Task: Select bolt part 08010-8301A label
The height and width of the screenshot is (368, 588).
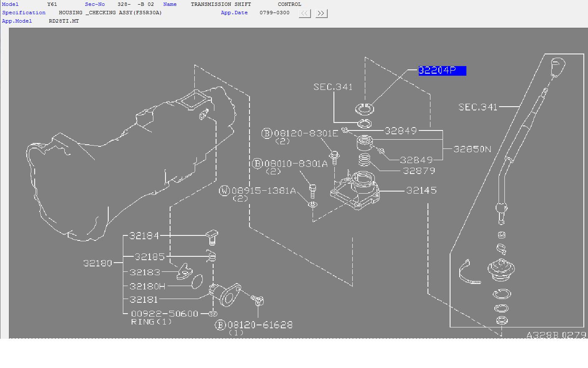Action: [296, 164]
